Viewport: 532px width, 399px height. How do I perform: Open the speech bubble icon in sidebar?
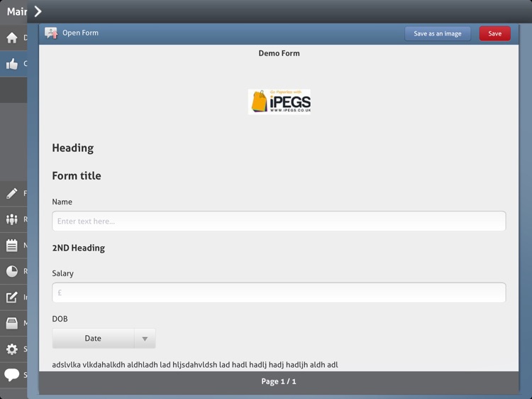point(12,375)
